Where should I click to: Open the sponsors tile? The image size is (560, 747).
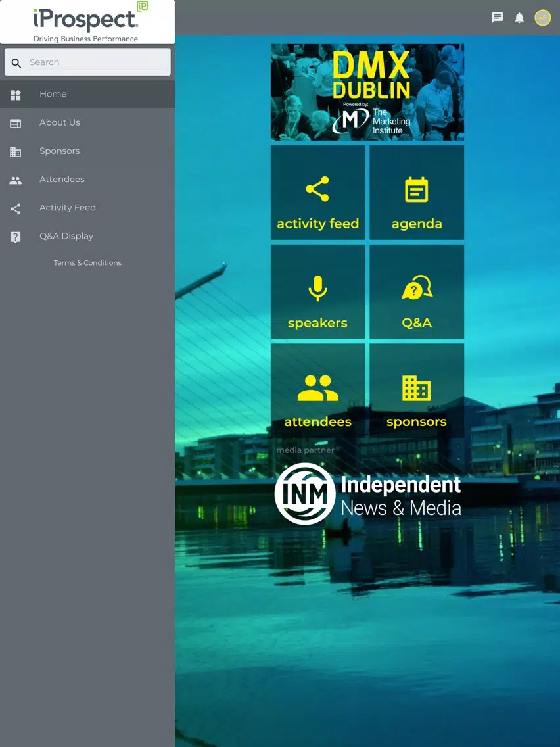point(417,391)
